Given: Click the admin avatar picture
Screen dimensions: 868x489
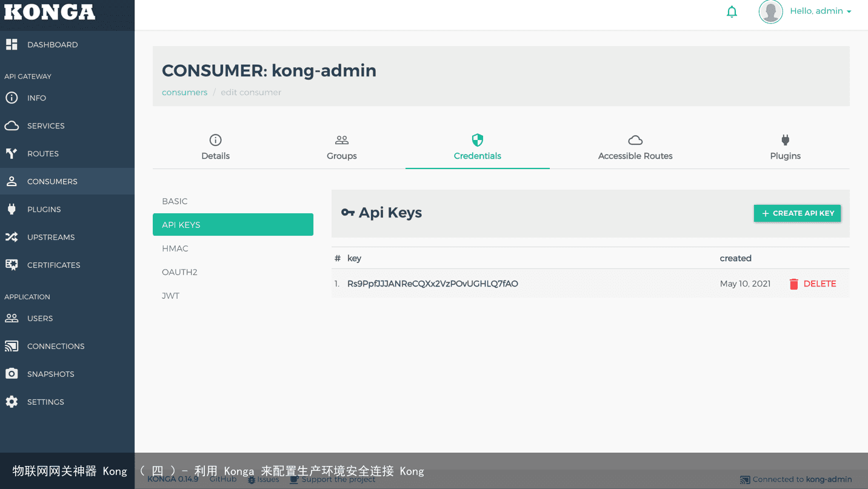Looking at the screenshot, I should click(771, 12).
